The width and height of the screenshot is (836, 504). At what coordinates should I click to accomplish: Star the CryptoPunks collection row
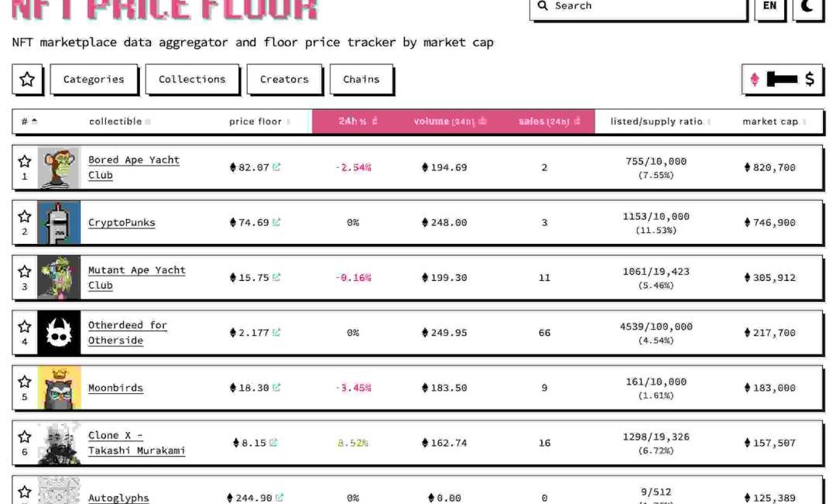click(x=25, y=217)
